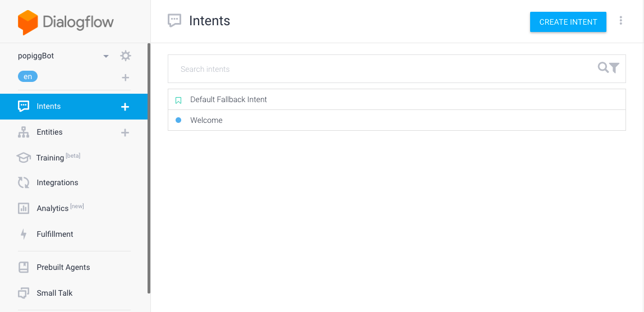The width and height of the screenshot is (644, 312).
Task: Create entity via plus icon beside Entities
Action: (x=125, y=132)
